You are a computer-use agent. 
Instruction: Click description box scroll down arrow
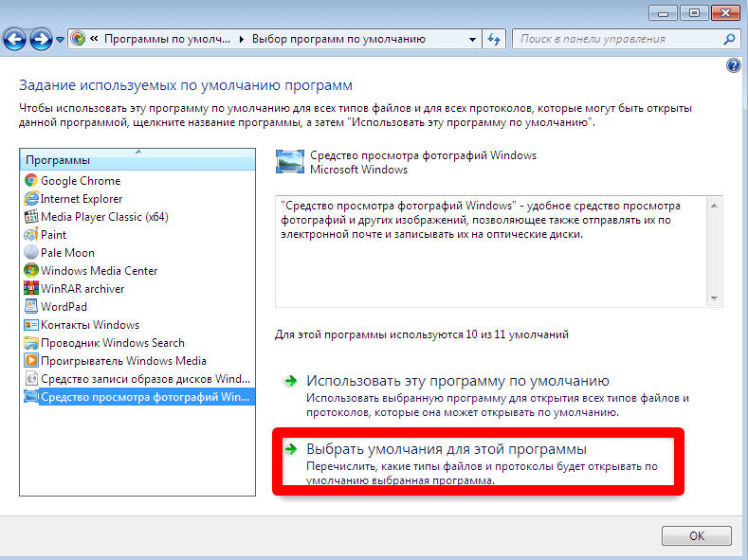714,298
